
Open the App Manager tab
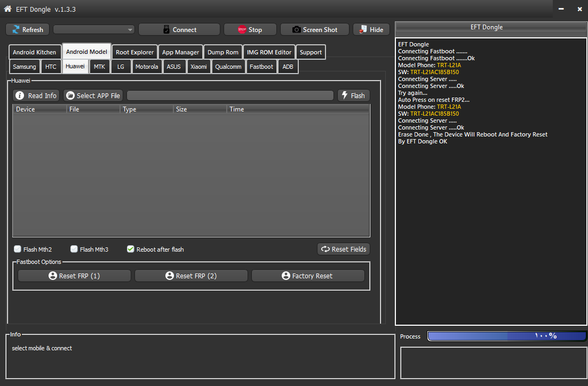[180, 52]
